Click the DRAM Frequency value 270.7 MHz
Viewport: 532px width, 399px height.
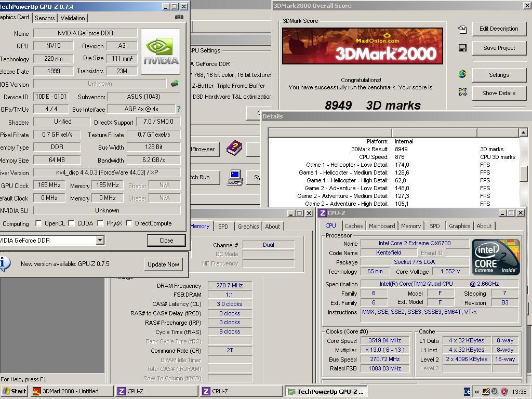pos(230,285)
